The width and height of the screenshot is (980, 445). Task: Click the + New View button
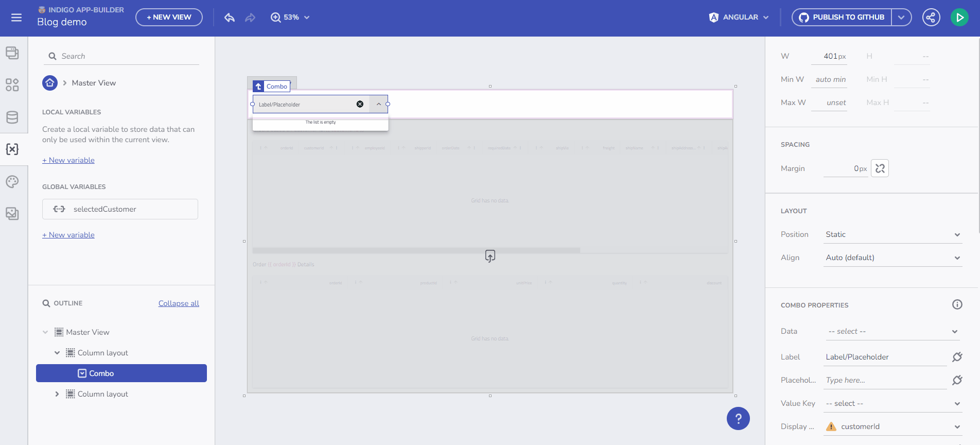[169, 18]
